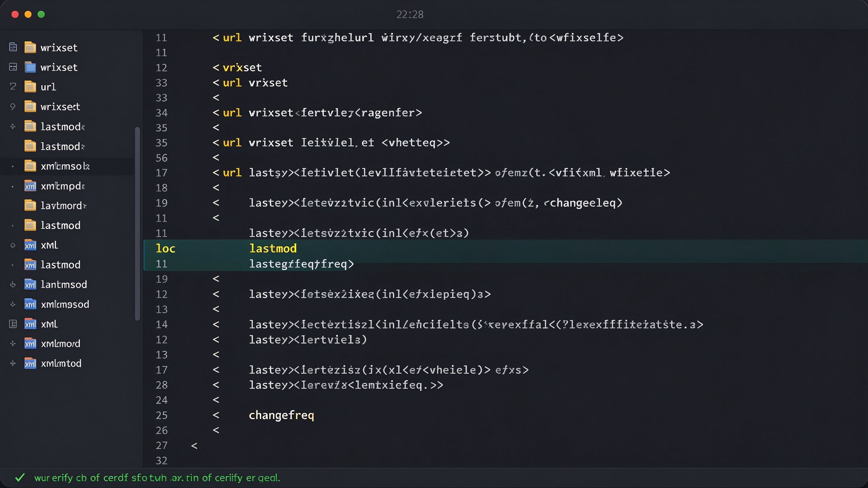
Task: Select the url folder icon
Action: pos(30,87)
